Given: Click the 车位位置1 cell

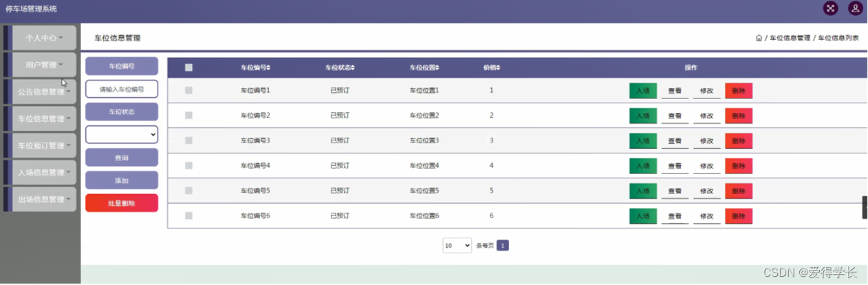Looking at the screenshot, I should click(x=424, y=90).
